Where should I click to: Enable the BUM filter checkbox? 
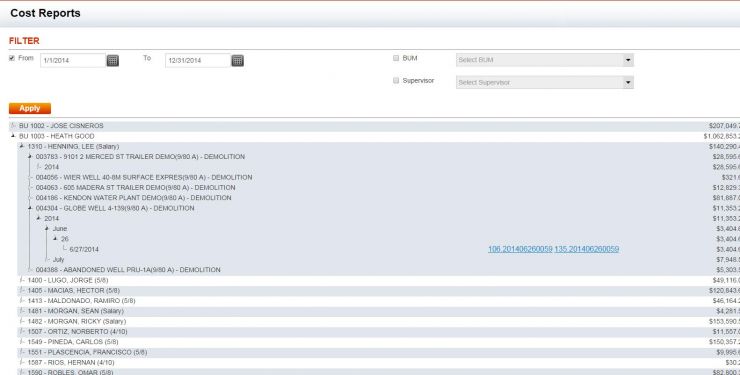click(x=396, y=58)
